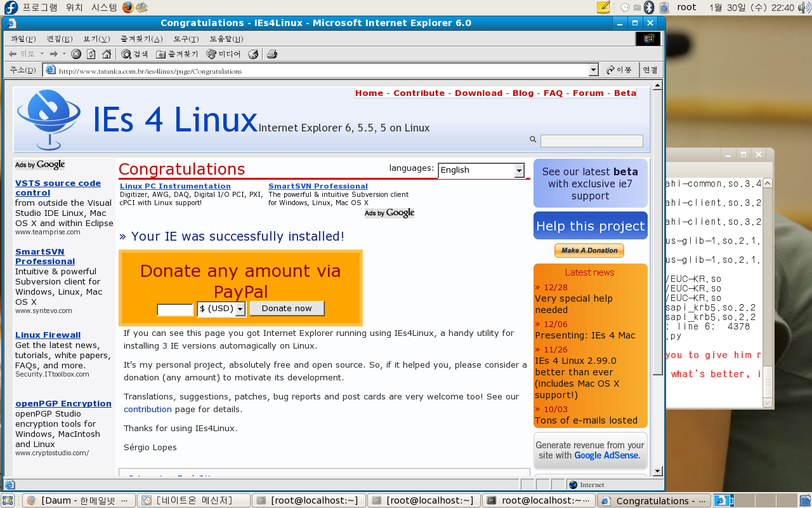This screenshot has width=812, height=508.
Task: Open the Forward button history dropdown arrow
Action: (x=64, y=54)
